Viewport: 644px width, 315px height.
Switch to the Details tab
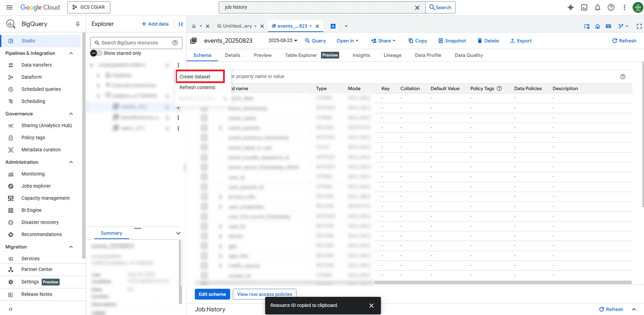pyautogui.click(x=232, y=55)
